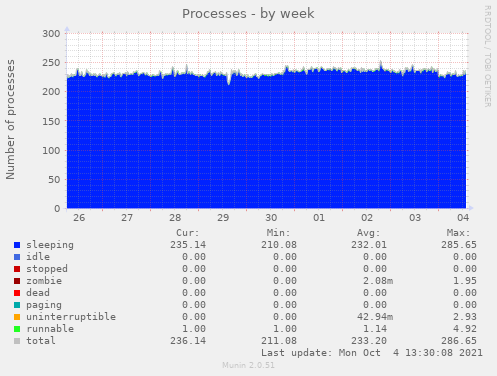
Task: Click runnable average value 1.14
Action: (x=375, y=329)
